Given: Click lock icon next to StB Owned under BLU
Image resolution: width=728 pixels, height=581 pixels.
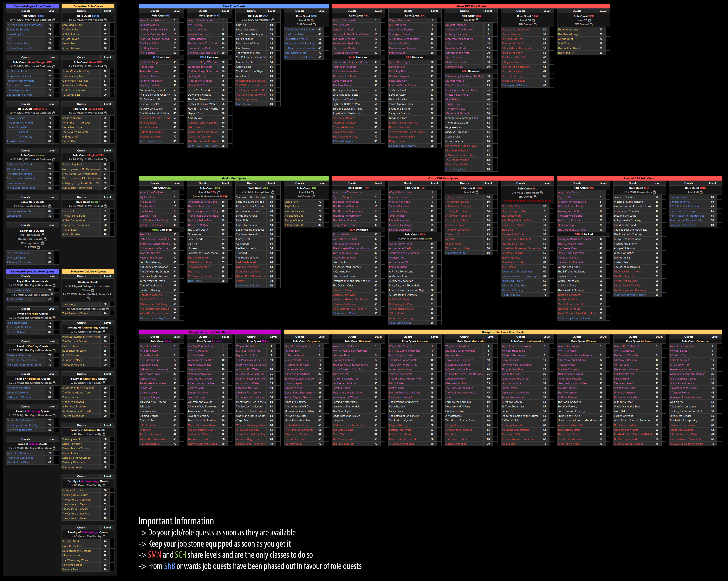Looking at the screenshot, I should pos(535,197).
